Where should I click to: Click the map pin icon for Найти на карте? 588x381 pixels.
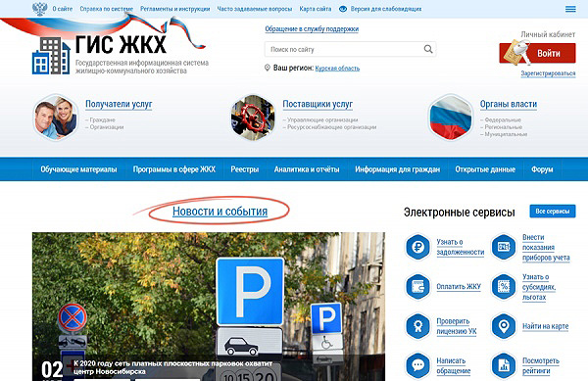(504, 326)
